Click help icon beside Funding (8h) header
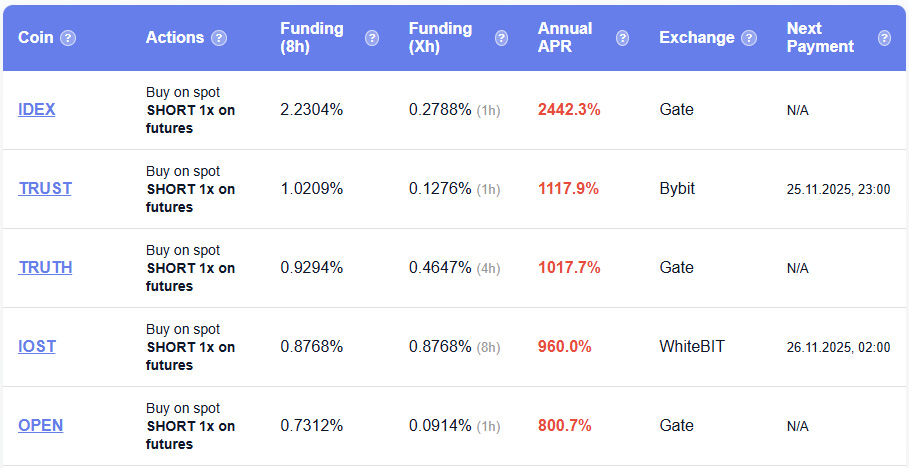 pyautogui.click(x=372, y=38)
